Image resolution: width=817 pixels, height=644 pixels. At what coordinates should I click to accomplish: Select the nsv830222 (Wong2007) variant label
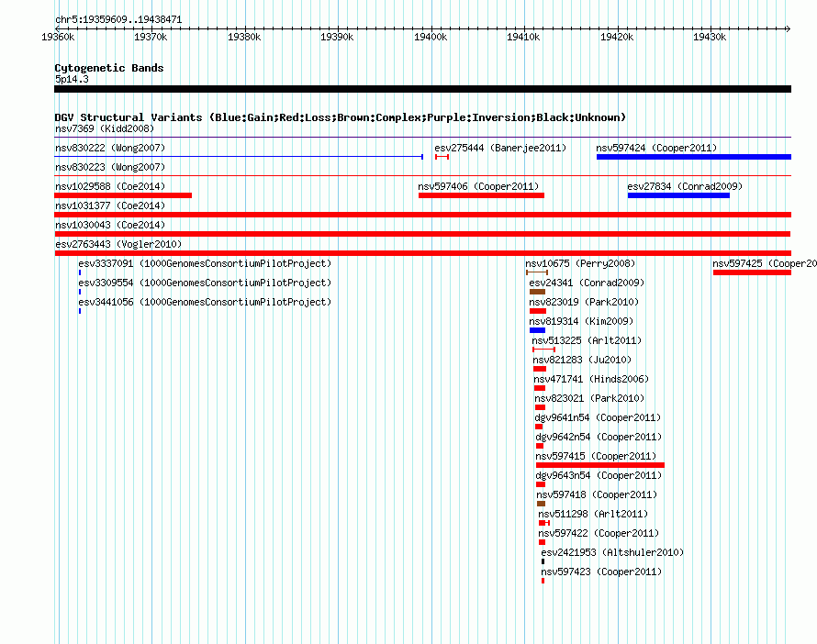(110, 148)
